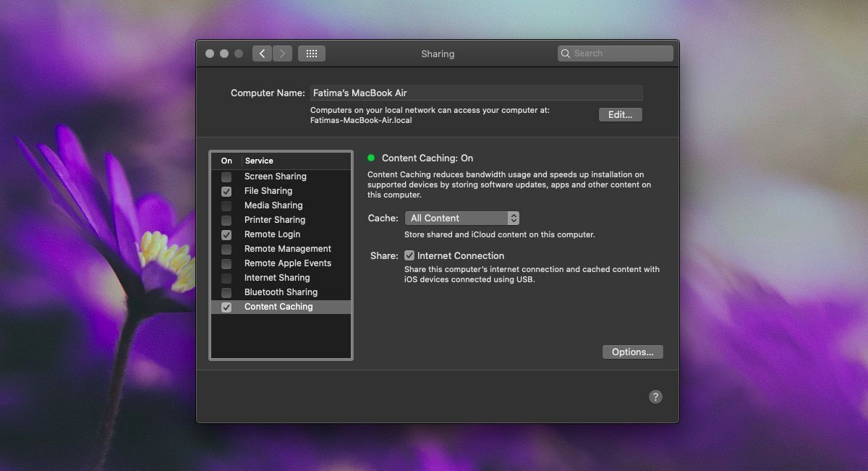Open the Content Caching Options... button

point(632,352)
